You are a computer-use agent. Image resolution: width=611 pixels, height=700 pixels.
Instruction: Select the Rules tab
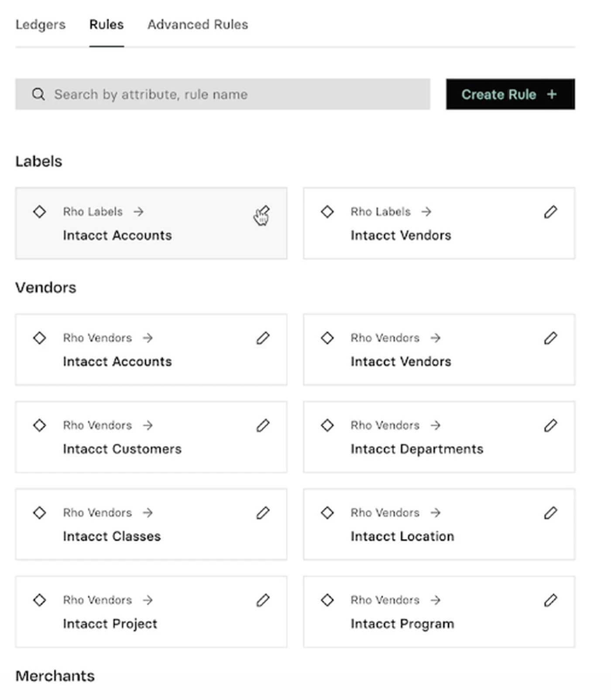106,24
